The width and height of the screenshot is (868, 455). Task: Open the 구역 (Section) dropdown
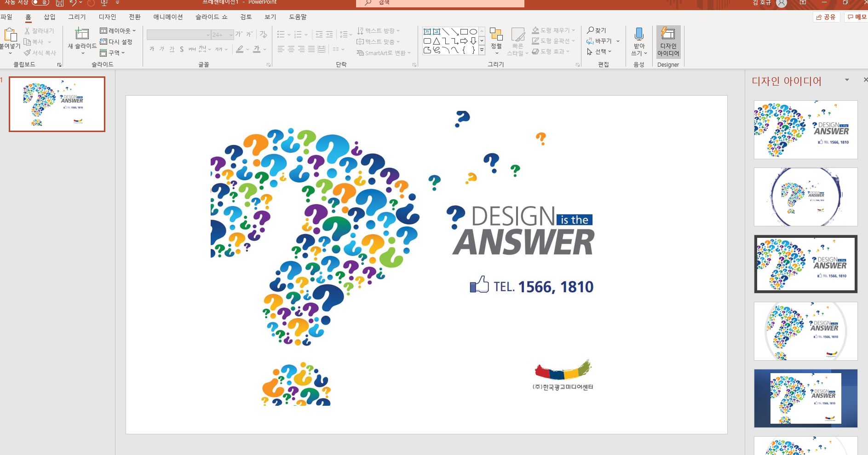click(113, 53)
